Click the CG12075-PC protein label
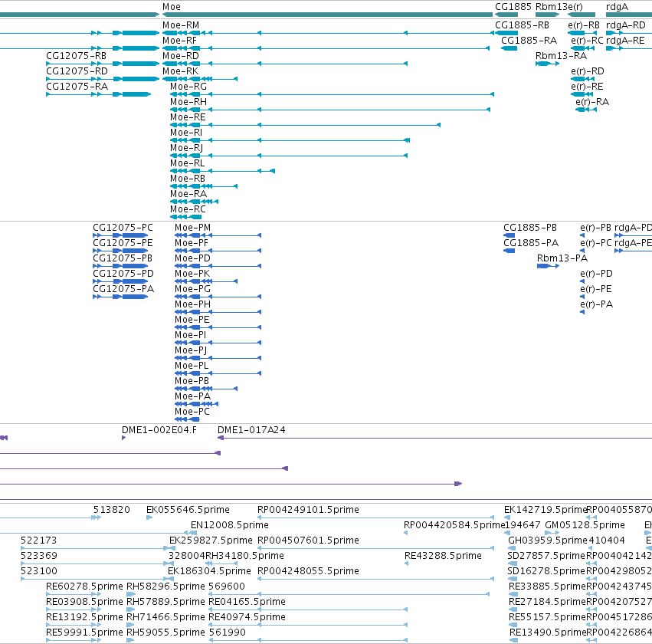This screenshot has height=644, width=652. [x=123, y=228]
